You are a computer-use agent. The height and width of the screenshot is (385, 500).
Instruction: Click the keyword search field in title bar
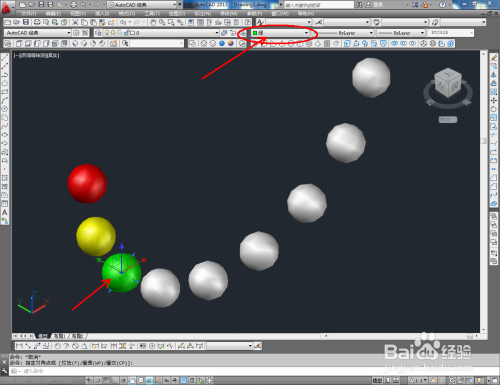(x=319, y=5)
